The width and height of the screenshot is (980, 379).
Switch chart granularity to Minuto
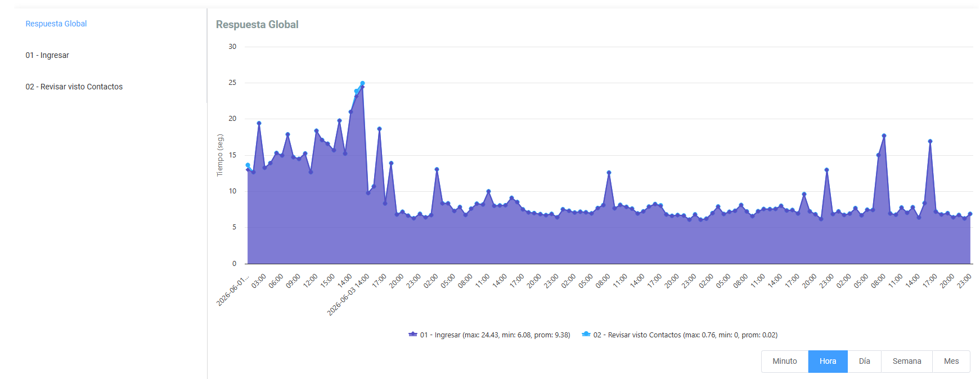tap(785, 362)
